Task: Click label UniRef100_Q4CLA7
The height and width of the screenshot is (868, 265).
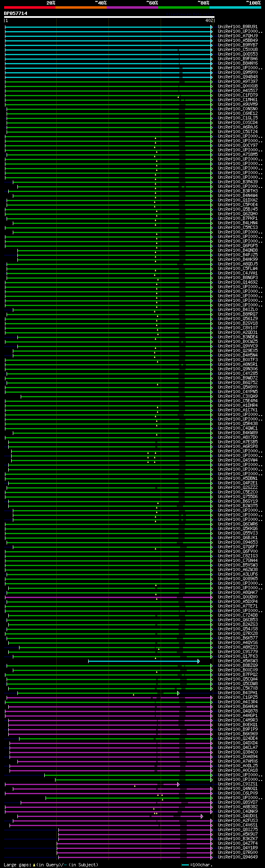Action: tap(238, 748)
